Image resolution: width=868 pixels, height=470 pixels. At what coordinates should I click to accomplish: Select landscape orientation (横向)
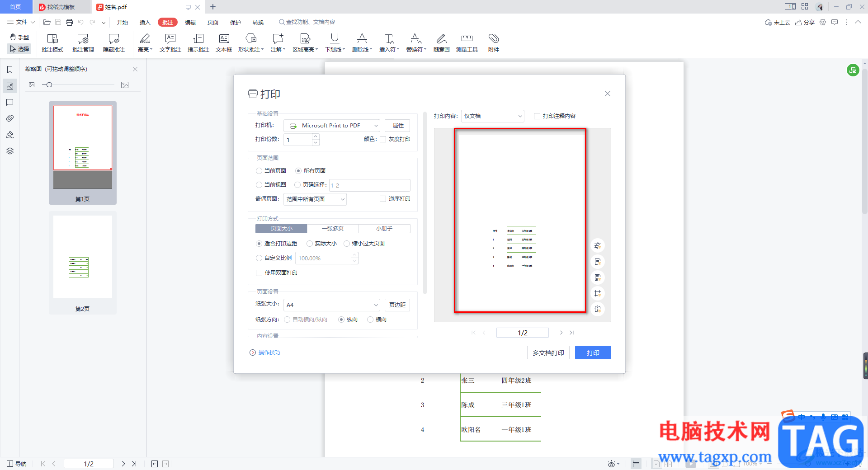[x=370, y=320]
